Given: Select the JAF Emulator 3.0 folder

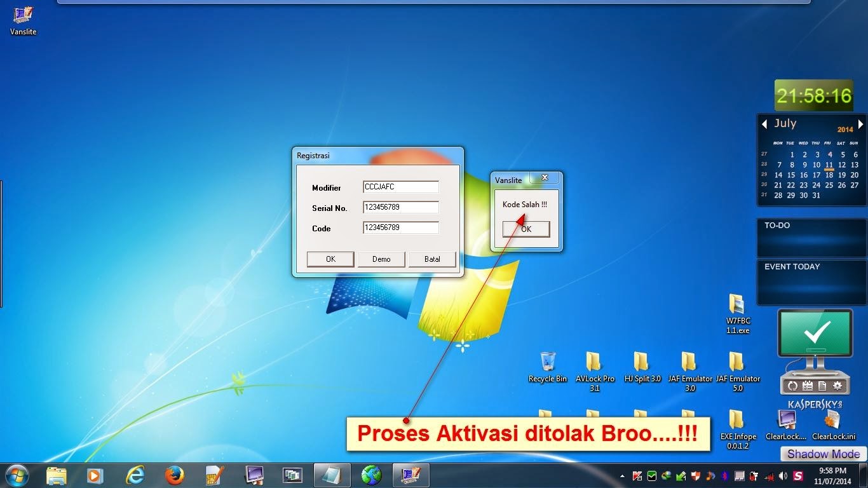Looking at the screenshot, I should [x=689, y=371].
